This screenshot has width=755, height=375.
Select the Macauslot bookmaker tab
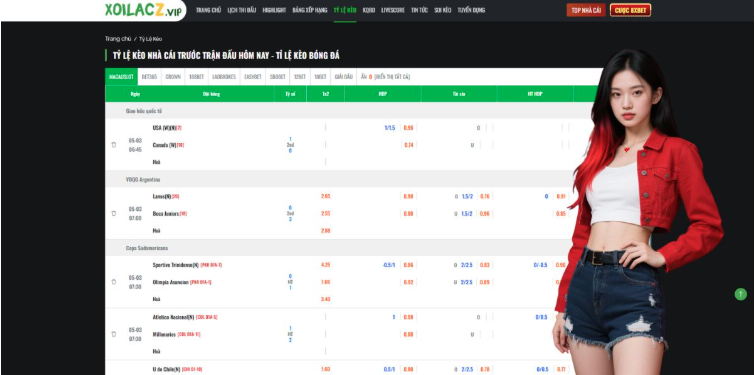pyautogui.click(x=121, y=77)
